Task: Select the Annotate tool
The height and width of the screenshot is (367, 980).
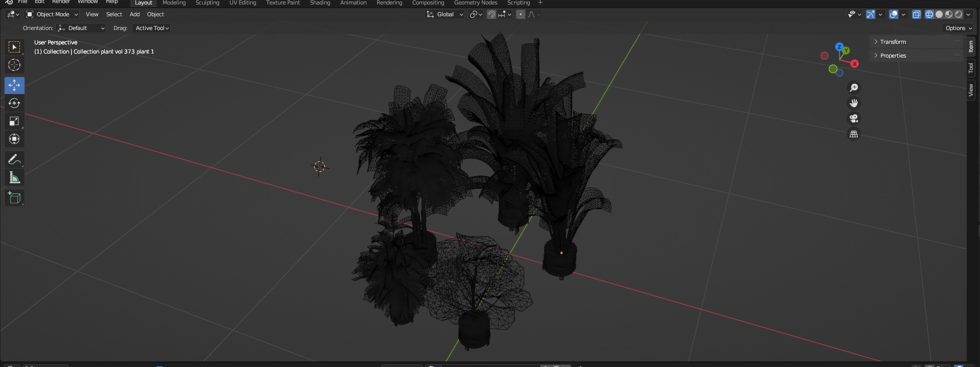Action: [x=15, y=160]
